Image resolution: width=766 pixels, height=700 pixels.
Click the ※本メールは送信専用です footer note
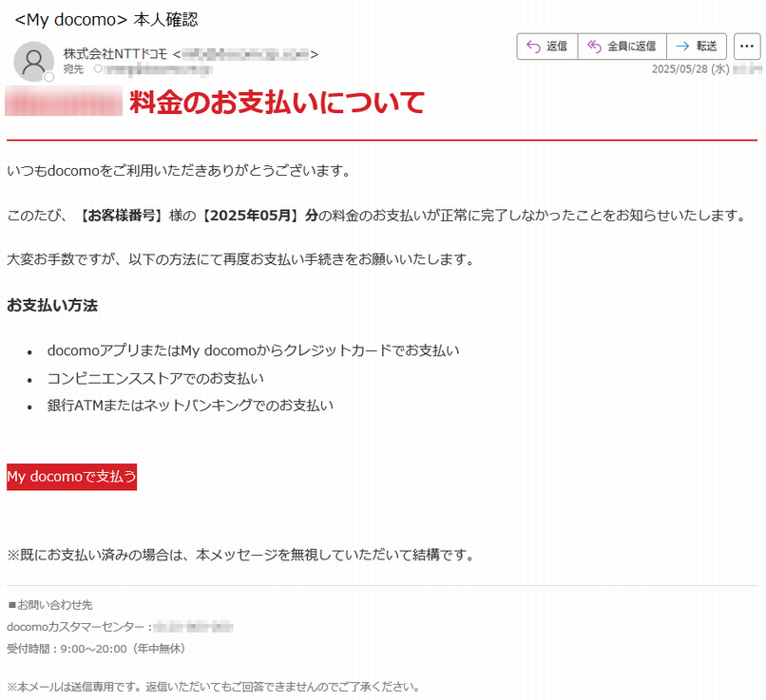point(214,687)
